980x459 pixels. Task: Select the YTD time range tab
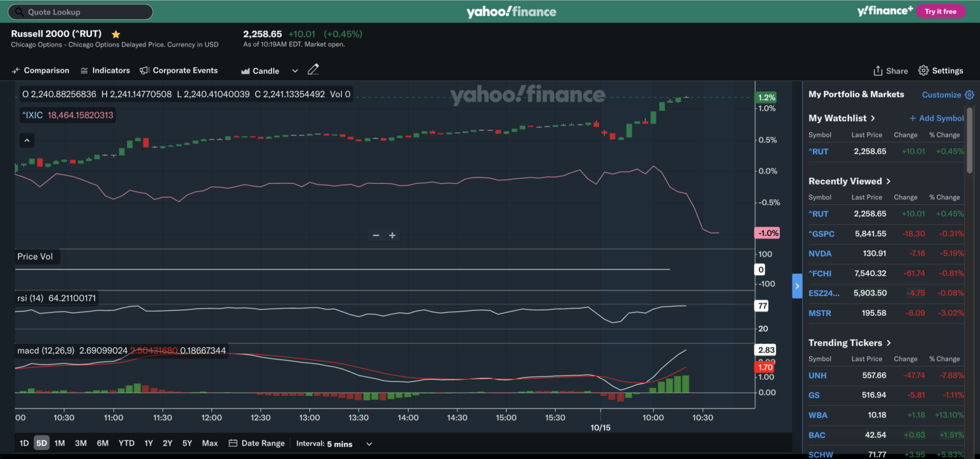click(126, 443)
